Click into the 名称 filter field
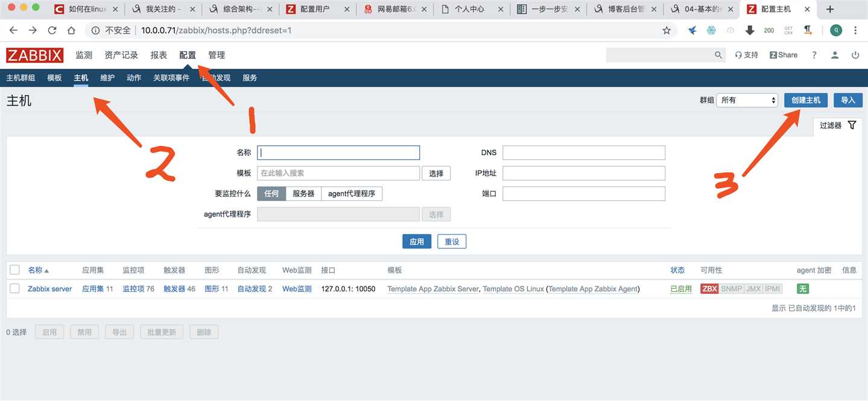 click(x=338, y=153)
